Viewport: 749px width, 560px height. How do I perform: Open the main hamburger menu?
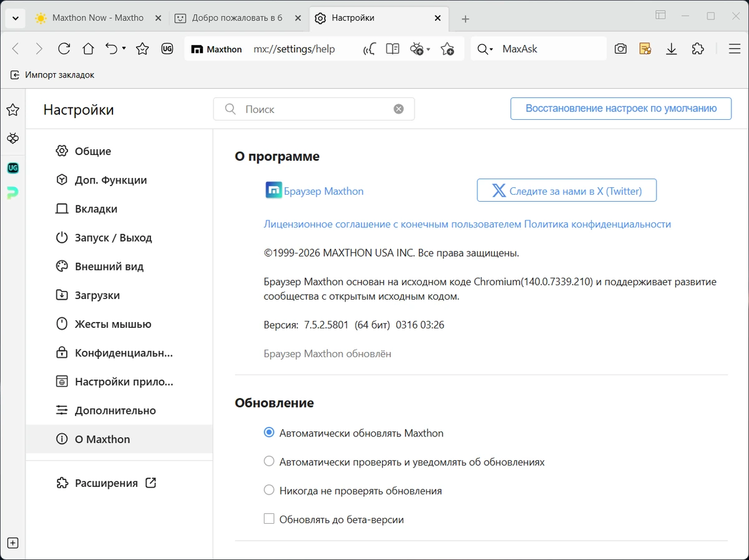point(735,49)
